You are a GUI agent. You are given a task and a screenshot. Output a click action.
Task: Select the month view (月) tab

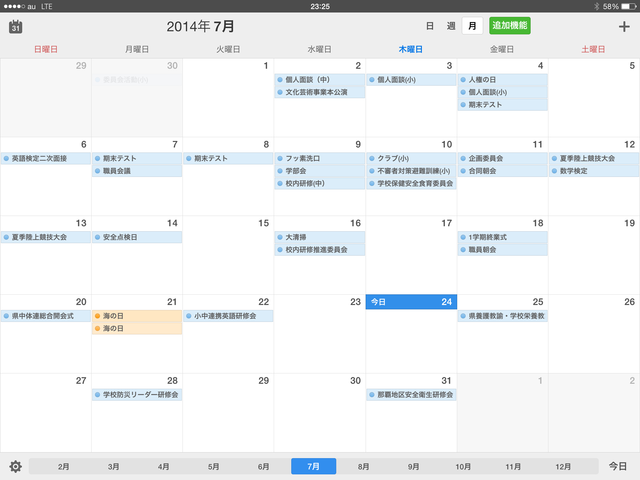(x=472, y=26)
